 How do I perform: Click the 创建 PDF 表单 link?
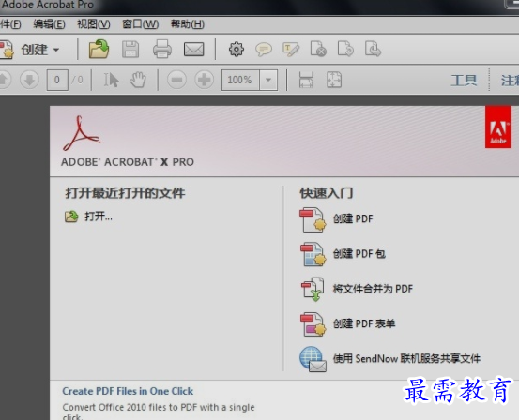[364, 323]
